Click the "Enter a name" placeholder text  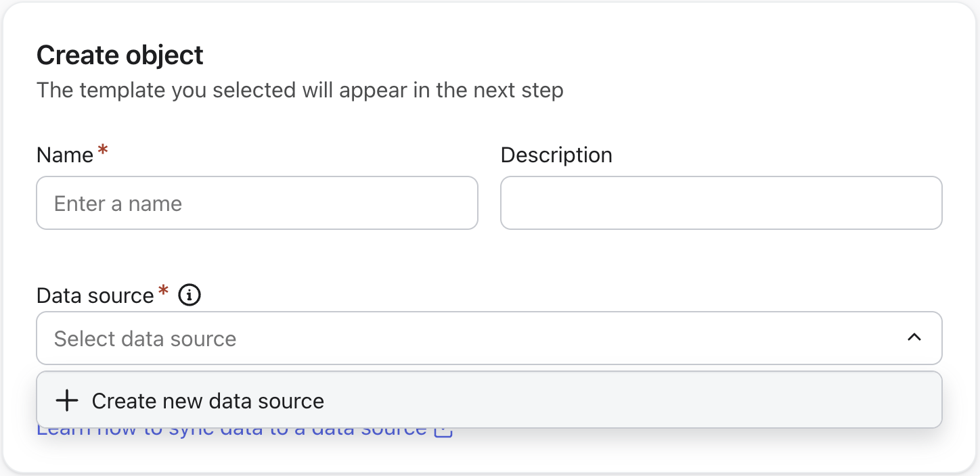click(x=118, y=204)
